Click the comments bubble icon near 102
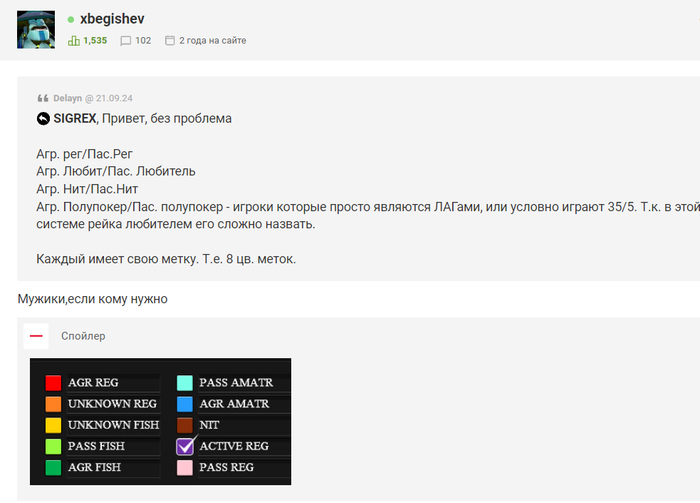This screenshot has height=503, width=700. (125, 41)
